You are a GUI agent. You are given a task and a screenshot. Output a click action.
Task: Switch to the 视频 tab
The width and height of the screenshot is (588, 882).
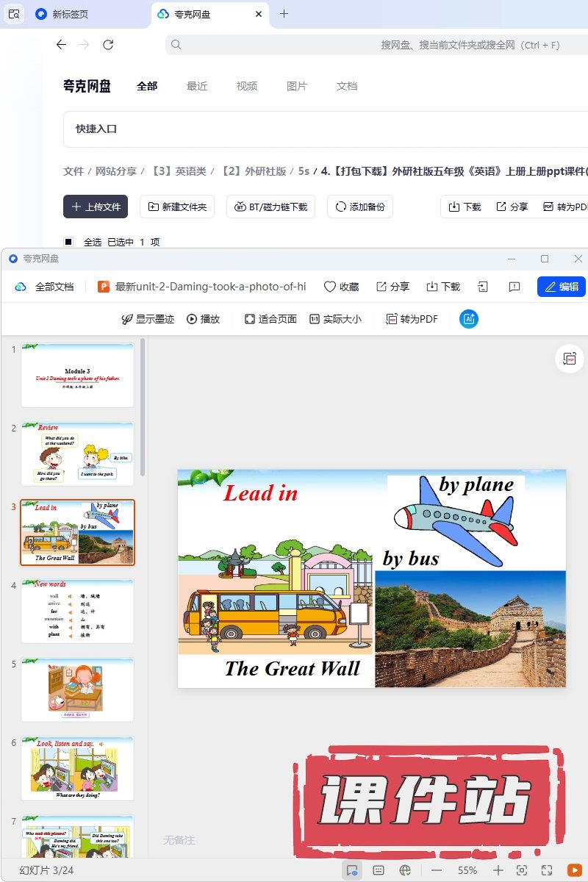(x=247, y=86)
